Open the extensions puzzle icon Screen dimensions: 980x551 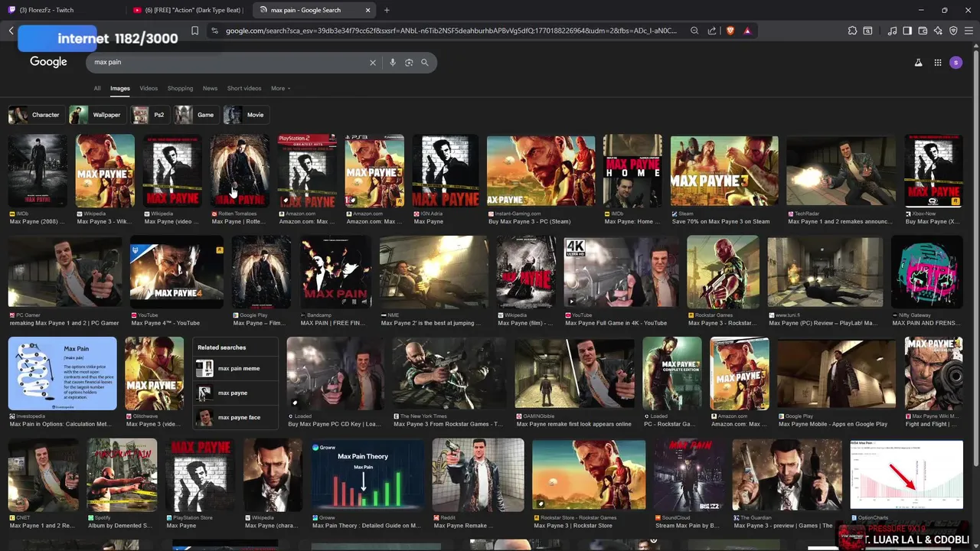pos(852,31)
